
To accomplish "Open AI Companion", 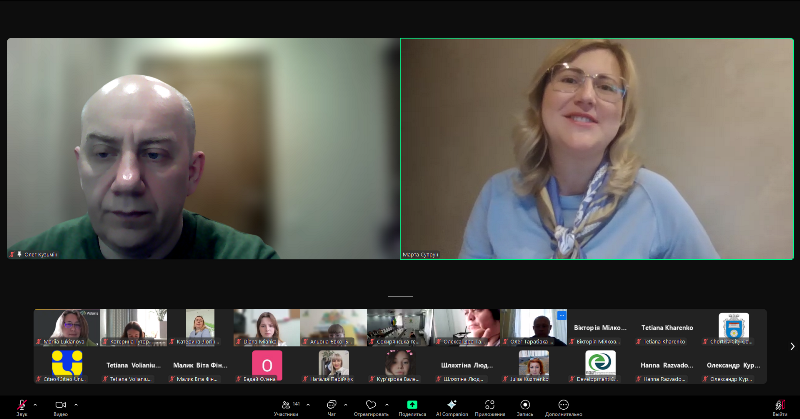I will pos(452,407).
